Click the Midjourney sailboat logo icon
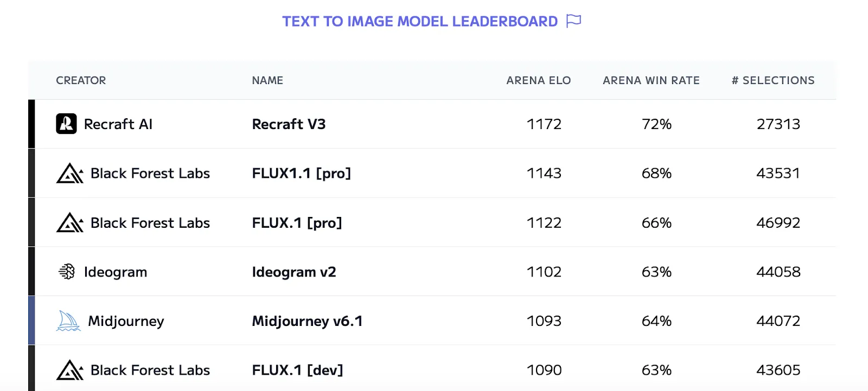Viewport: 868px width, 391px height. point(68,321)
